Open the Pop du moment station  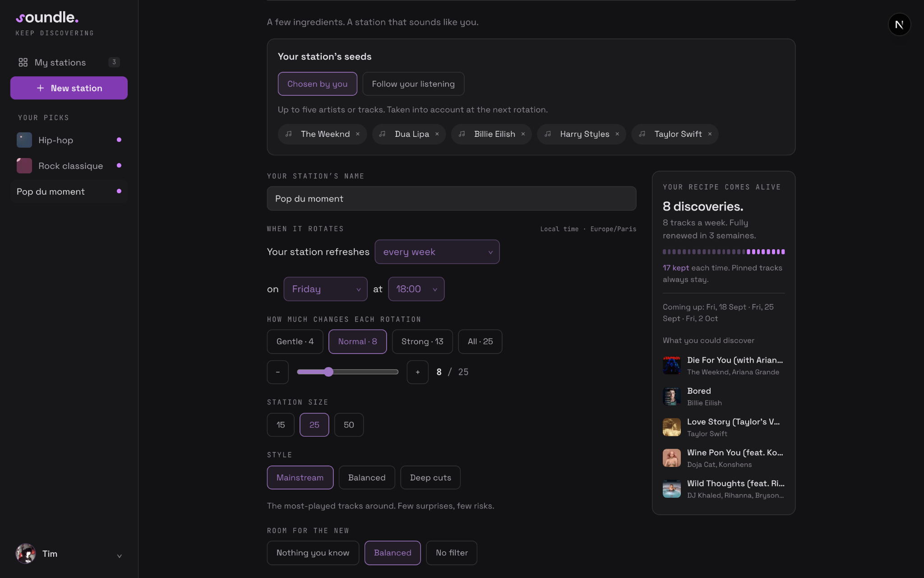[69, 191]
